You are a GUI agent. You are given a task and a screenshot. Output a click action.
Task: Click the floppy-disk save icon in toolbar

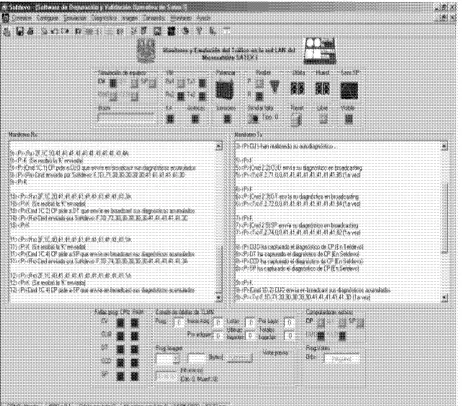coord(20,31)
